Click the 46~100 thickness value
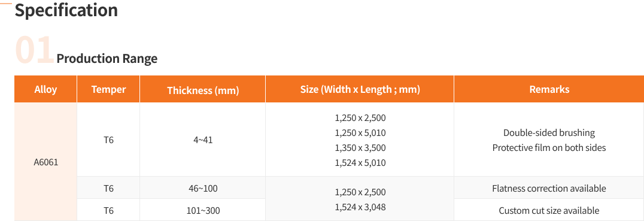Screen dimensions: 644x221 tap(203, 189)
